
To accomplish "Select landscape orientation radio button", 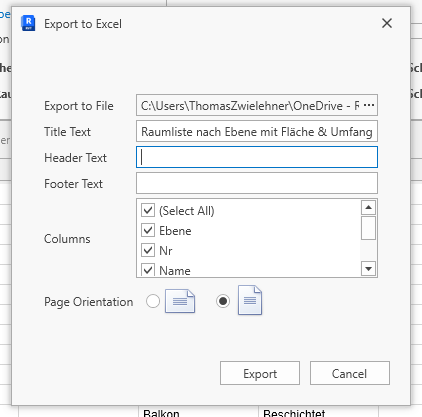I will tap(153, 301).
